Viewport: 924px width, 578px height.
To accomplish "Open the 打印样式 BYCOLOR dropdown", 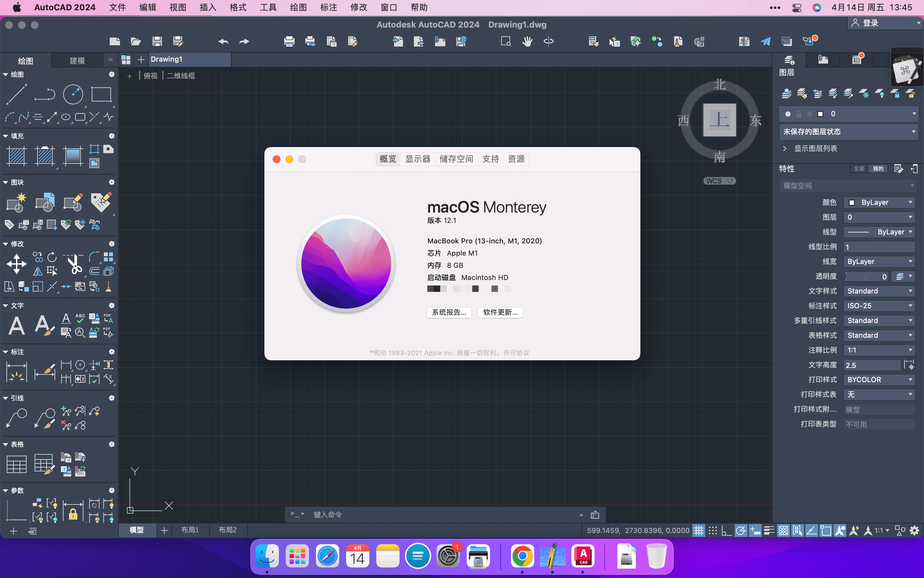I will click(x=879, y=380).
